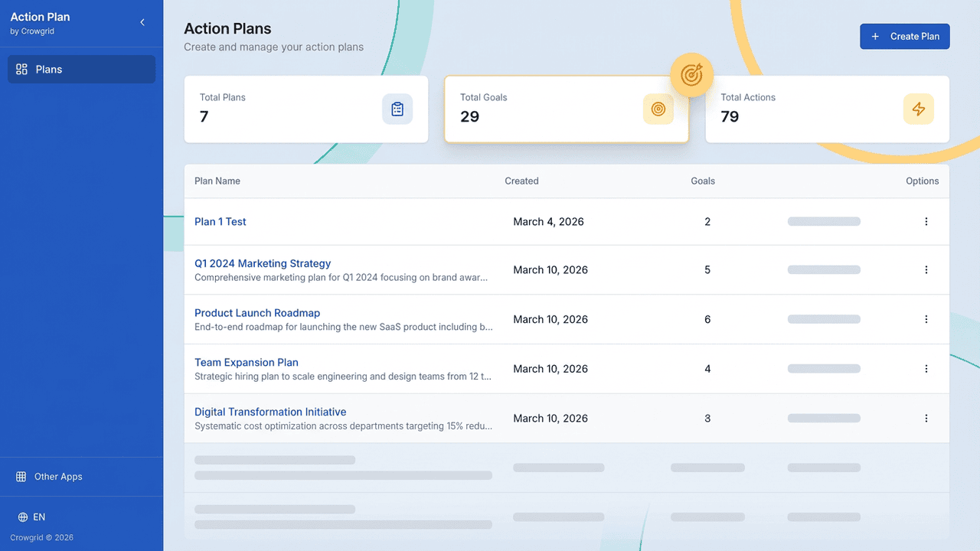Click the Plans dashboard icon in sidebar
This screenshot has height=551, width=980.
(x=21, y=69)
